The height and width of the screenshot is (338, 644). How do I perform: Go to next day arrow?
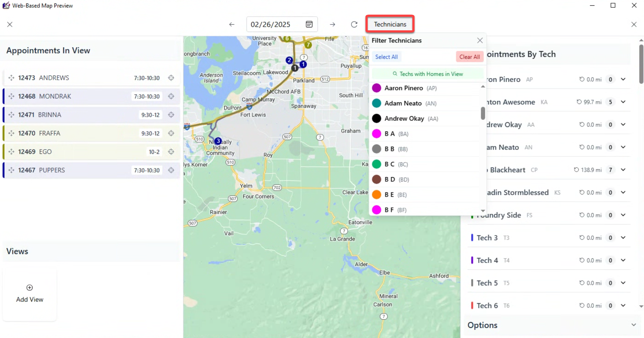pos(332,24)
